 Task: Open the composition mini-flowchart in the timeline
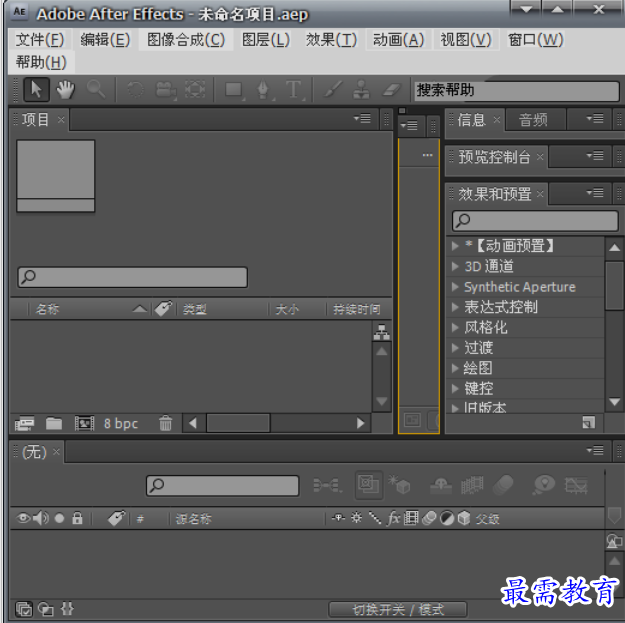pos(328,485)
